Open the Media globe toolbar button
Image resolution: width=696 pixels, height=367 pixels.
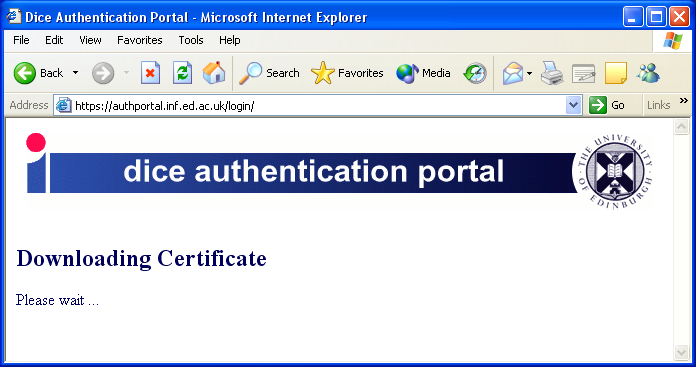[423, 73]
